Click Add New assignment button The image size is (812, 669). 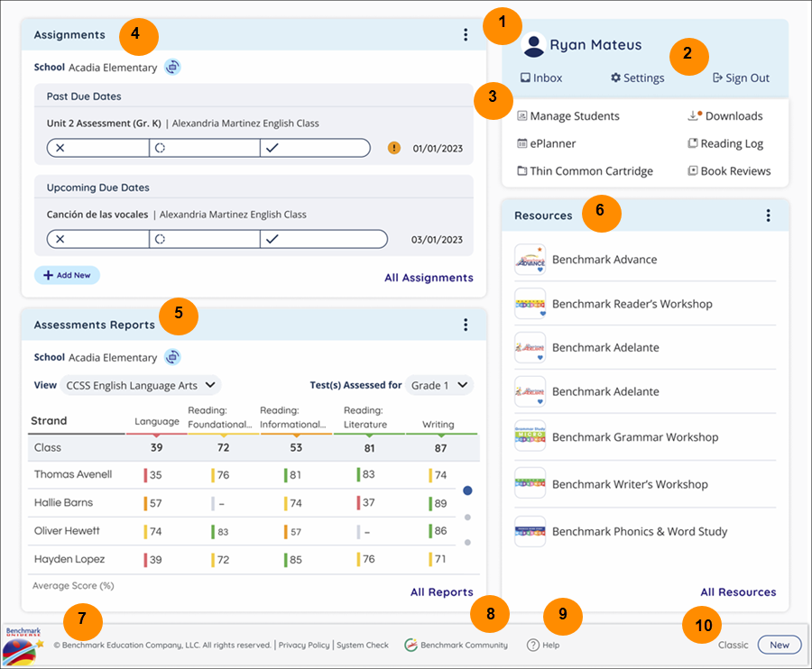pos(67,275)
